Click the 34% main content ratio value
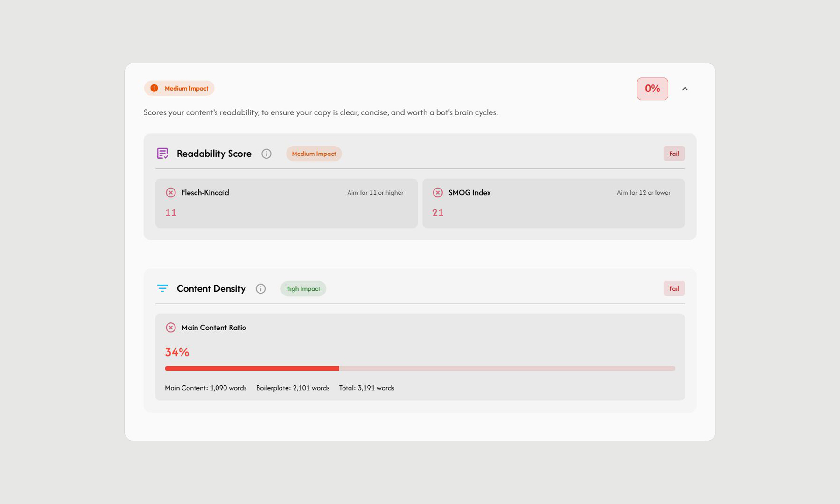 pyautogui.click(x=177, y=352)
